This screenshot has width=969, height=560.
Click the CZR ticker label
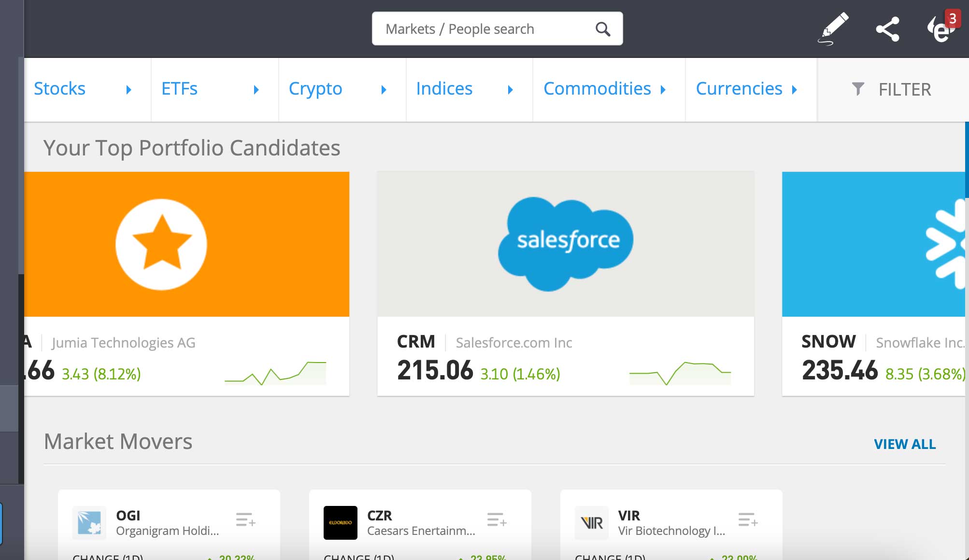380,516
